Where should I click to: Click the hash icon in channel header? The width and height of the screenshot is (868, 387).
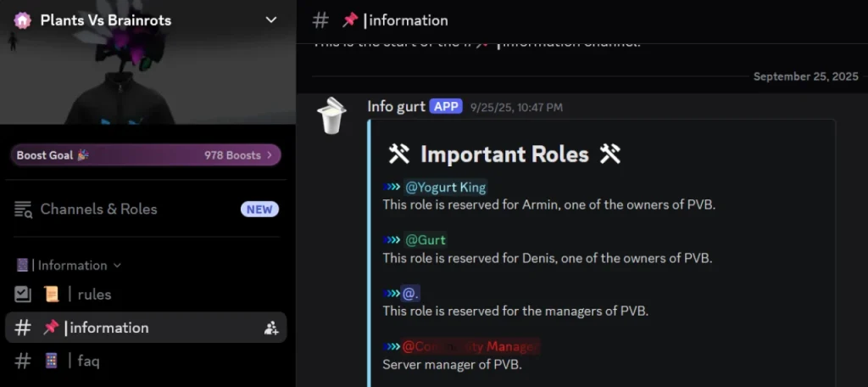click(x=320, y=20)
